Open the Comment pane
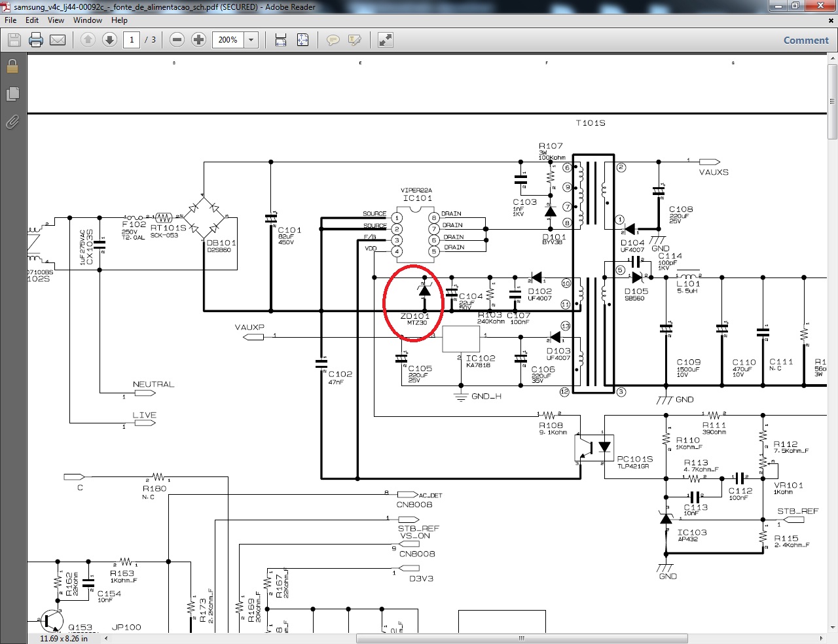This screenshot has width=838, height=644. tap(806, 40)
